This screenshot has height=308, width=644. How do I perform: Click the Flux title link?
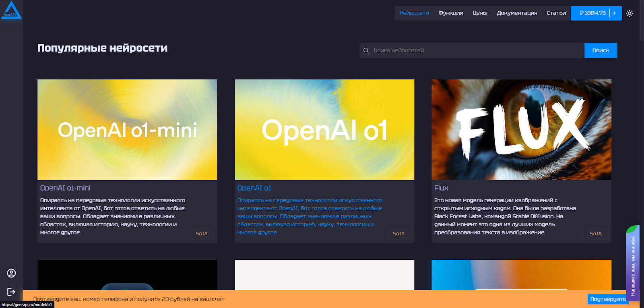[441, 188]
